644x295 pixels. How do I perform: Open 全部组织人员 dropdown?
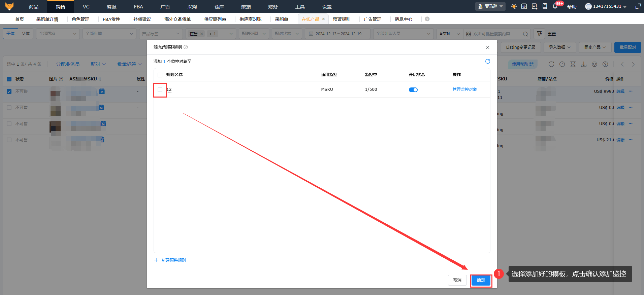404,34
